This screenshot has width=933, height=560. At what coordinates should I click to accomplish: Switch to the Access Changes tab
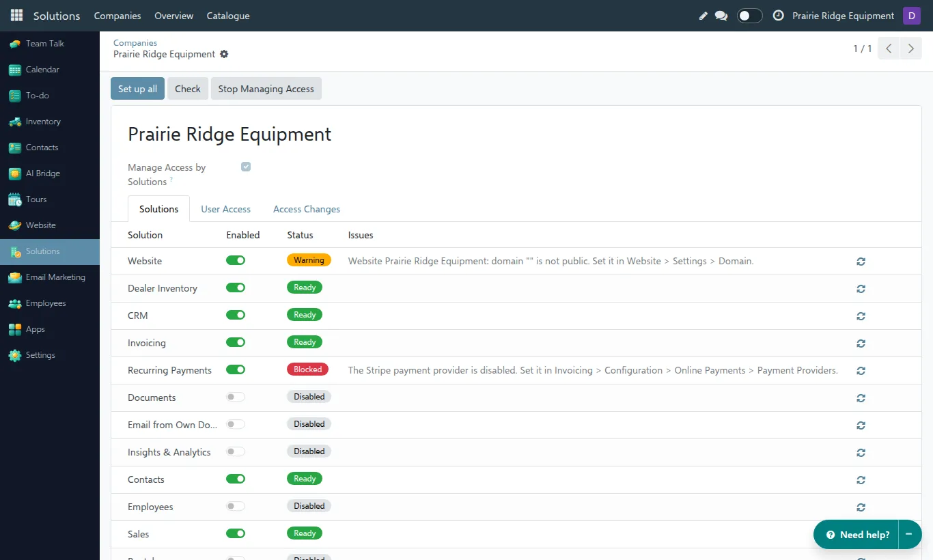click(x=307, y=209)
